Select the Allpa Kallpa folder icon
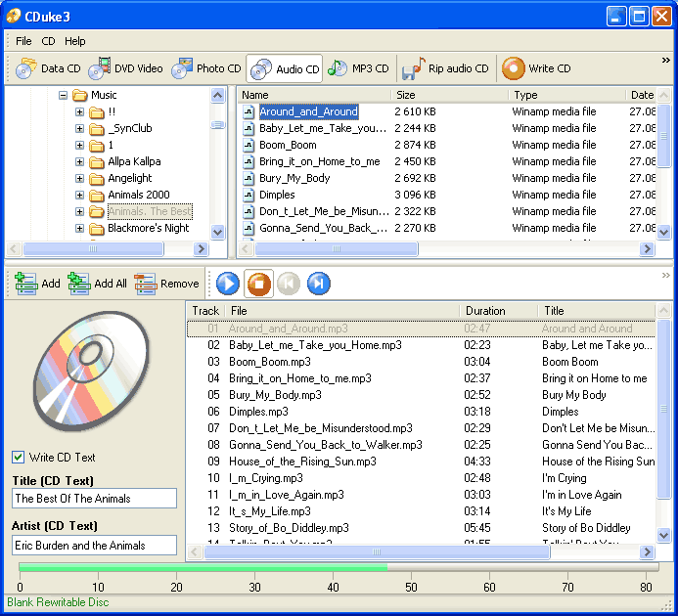The height and width of the screenshot is (616, 678). click(x=97, y=162)
